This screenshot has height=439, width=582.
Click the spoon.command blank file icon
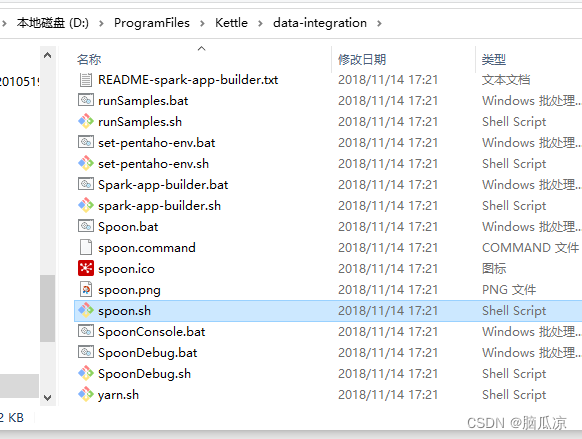86,247
